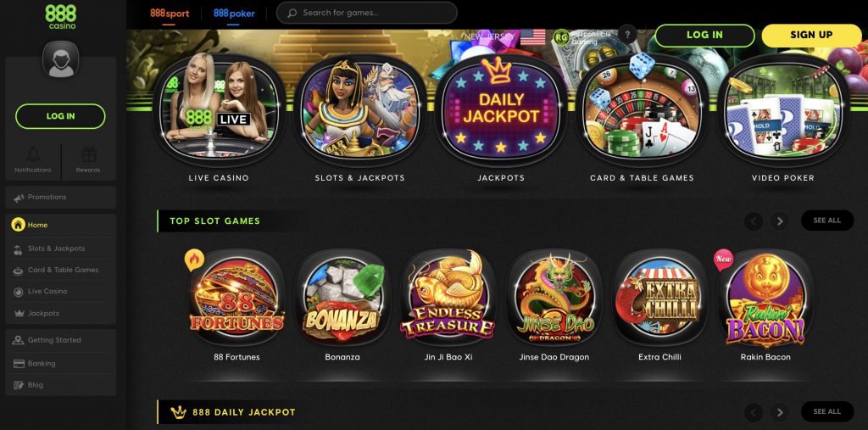Screen dimensions: 868x430
Task: Click the yellow SIGN UP button
Action: 811,35
